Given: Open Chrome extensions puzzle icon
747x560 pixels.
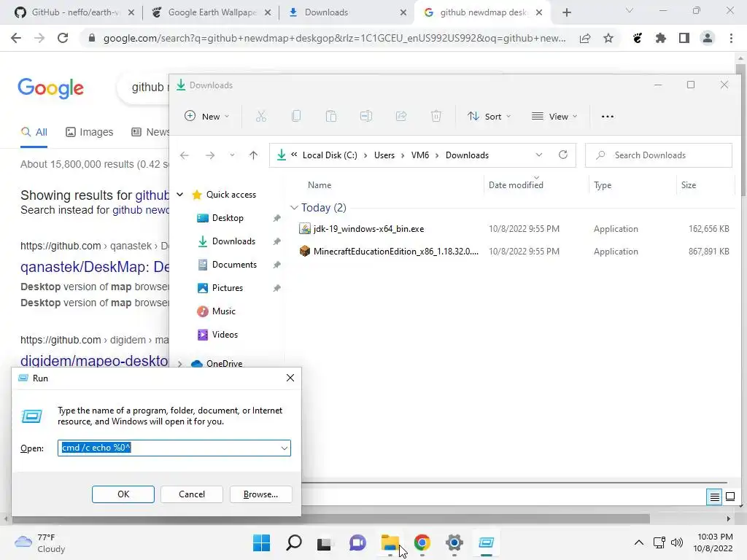Looking at the screenshot, I should point(661,38).
